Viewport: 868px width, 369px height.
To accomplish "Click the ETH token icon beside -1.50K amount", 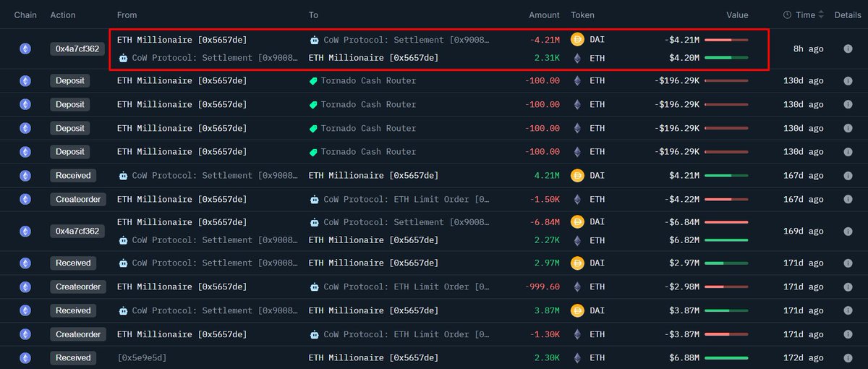I will [577, 200].
